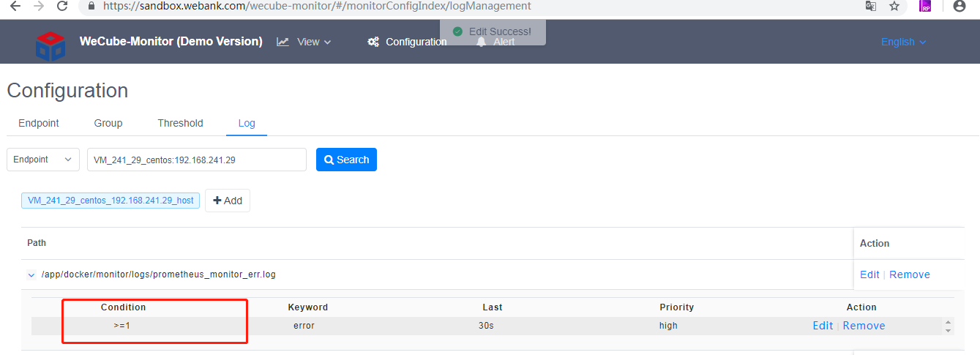Edit the error keyword rule
This screenshot has width=980, height=355.
pyautogui.click(x=823, y=326)
